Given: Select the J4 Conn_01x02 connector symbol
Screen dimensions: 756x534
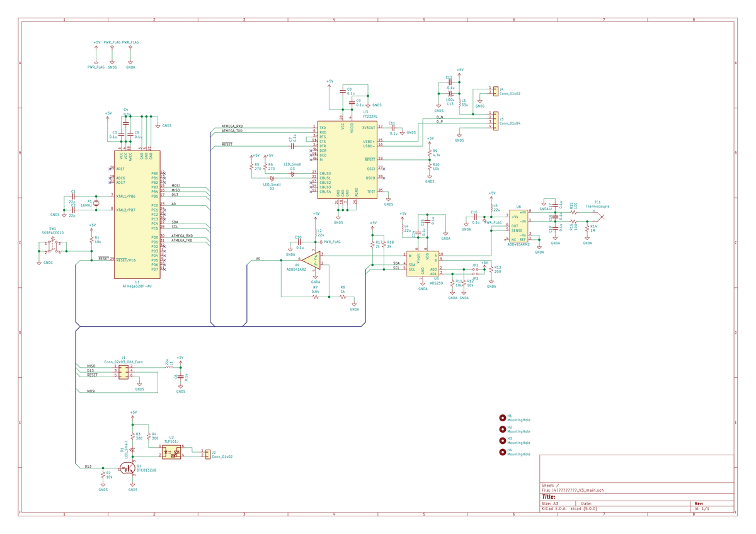Looking at the screenshot, I should [x=495, y=91].
